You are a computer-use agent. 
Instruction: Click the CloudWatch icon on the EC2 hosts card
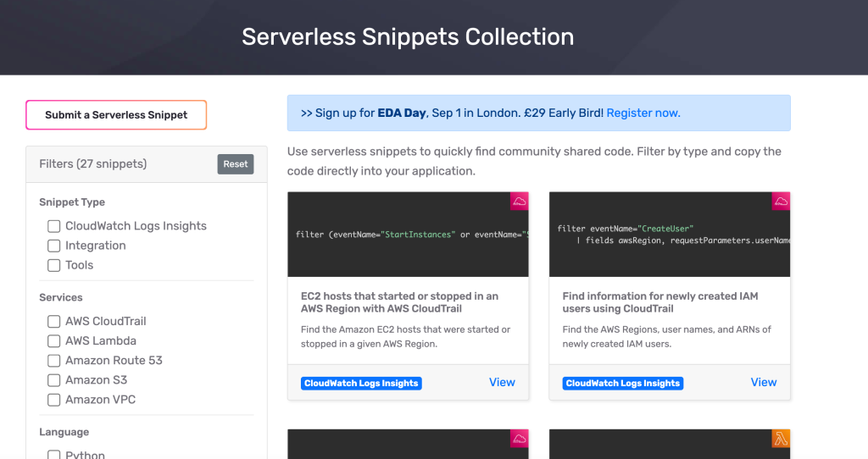click(520, 202)
